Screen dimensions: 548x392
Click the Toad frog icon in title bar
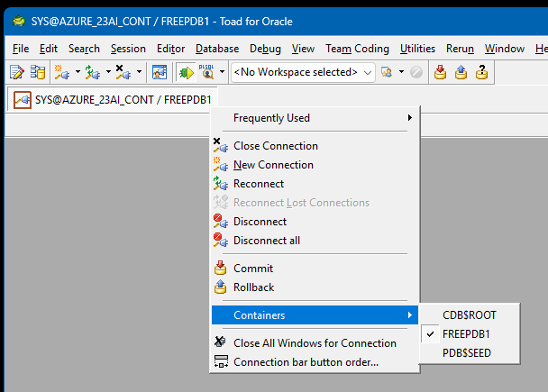19,22
